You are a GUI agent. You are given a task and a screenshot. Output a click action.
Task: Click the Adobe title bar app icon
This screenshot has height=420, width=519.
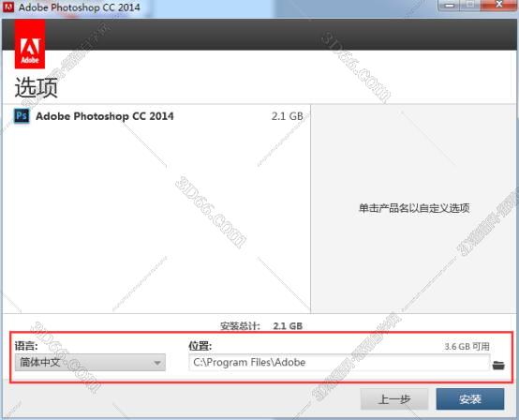coord(7,7)
